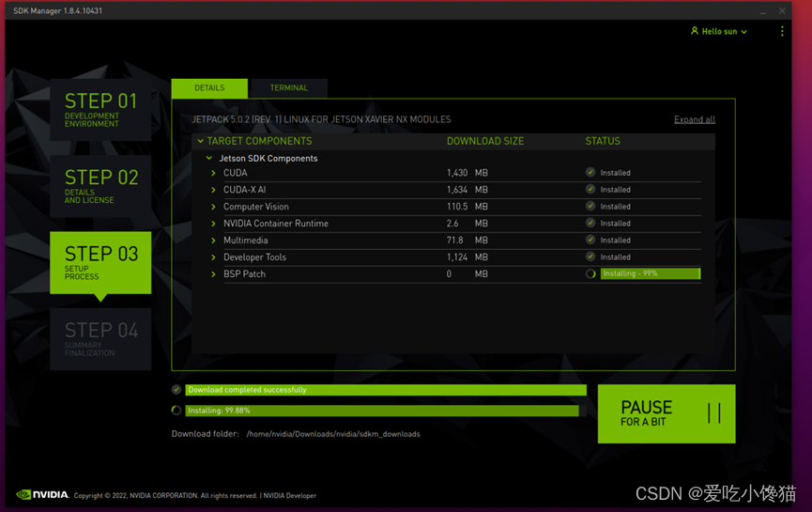
Task: Click the Computer Vision installed checkmark icon
Action: coord(590,206)
